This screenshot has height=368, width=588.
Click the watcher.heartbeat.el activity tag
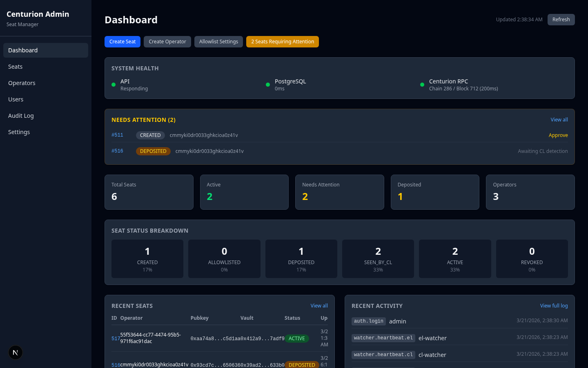[383, 338]
